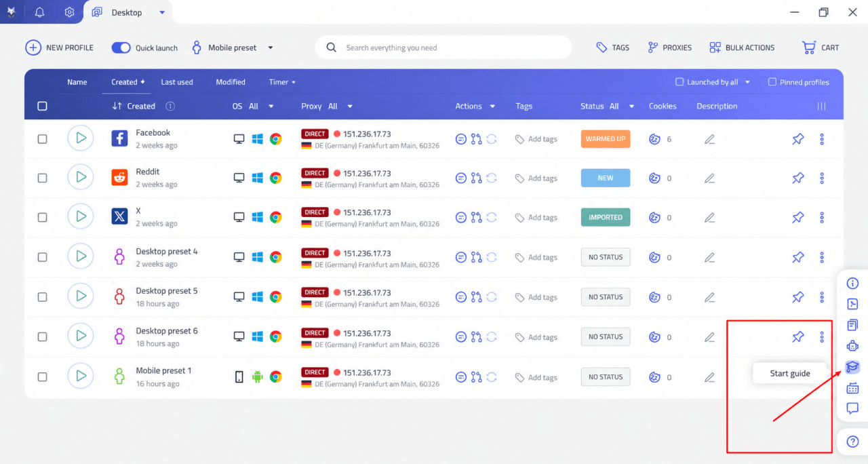Open the calendar icon in right sidebar

pos(852,388)
